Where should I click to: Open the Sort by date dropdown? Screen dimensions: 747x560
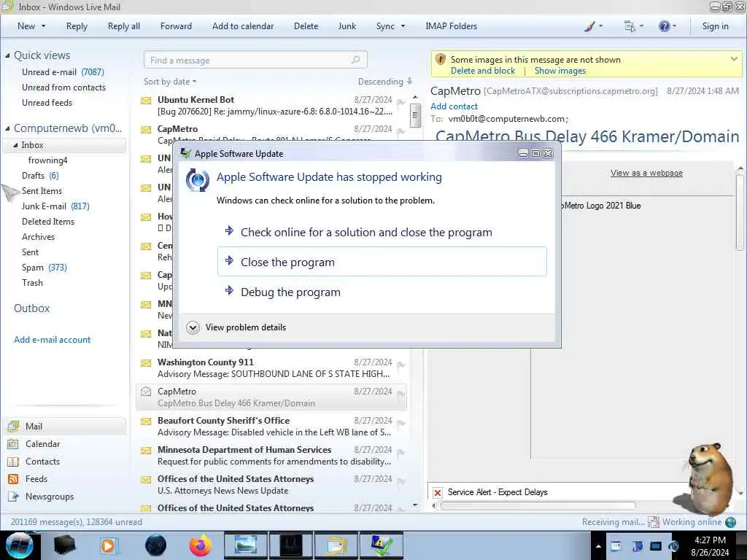pos(170,82)
